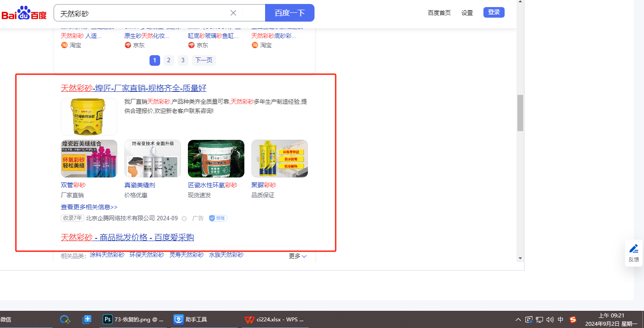644x328 pixels.
Task: Click the 京东 icon under 原生砂天然化妆
Action: 127,45
